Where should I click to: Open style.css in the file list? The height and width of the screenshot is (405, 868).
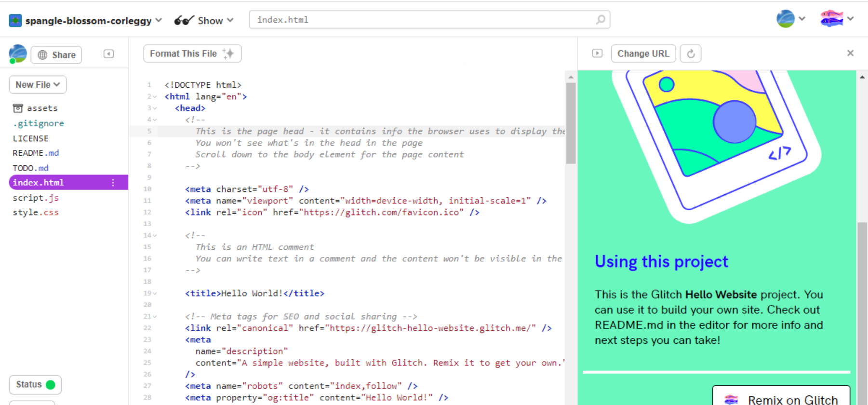click(36, 212)
